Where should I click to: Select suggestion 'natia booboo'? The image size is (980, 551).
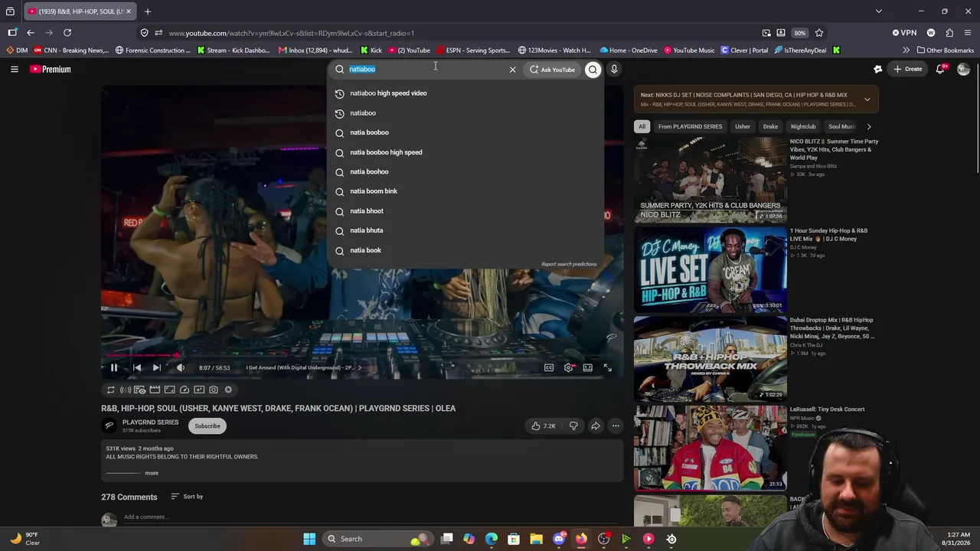pos(465,132)
